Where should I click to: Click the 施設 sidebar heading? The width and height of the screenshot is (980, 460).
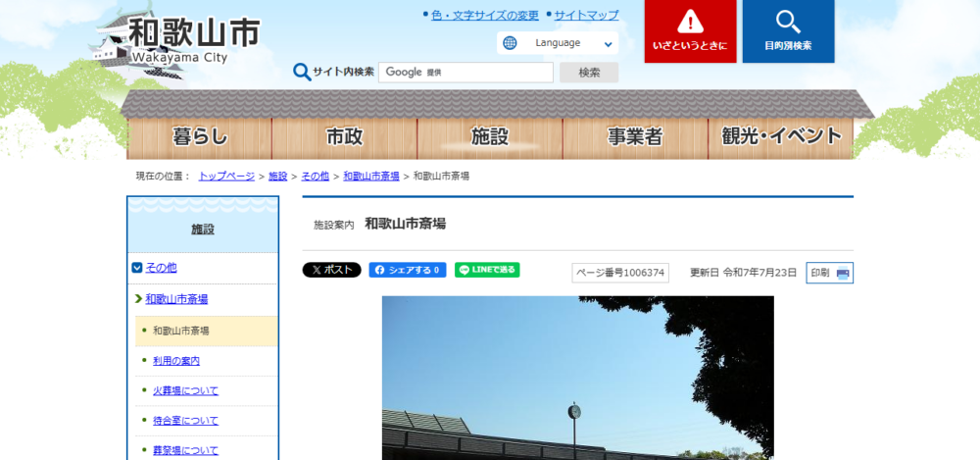203,230
